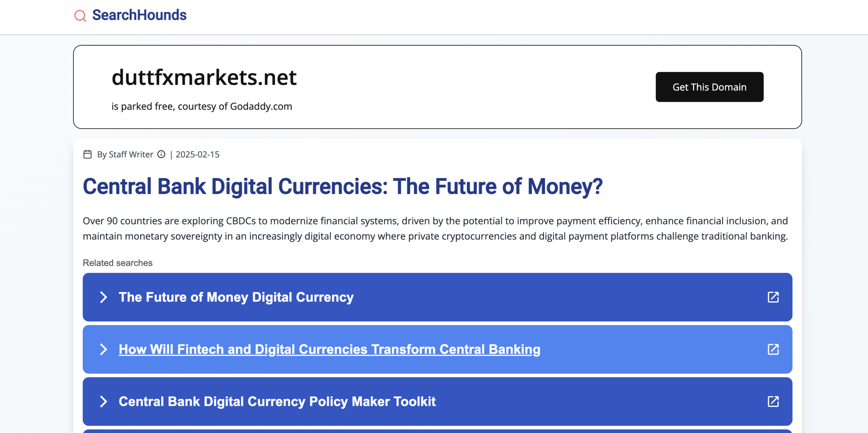Expand the Fintech and Digital Currencies search entry
The height and width of the screenshot is (433, 868).
coord(103,349)
